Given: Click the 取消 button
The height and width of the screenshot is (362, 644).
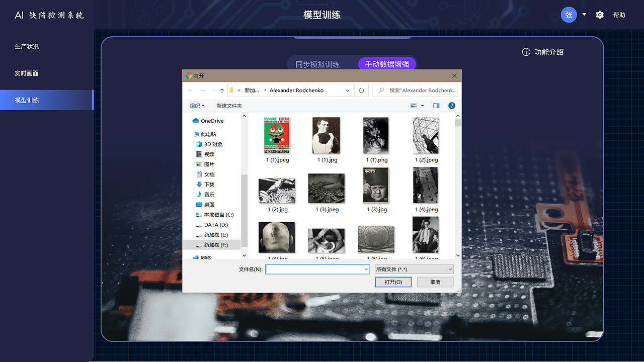Looking at the screenshot, I should (435, 282).
